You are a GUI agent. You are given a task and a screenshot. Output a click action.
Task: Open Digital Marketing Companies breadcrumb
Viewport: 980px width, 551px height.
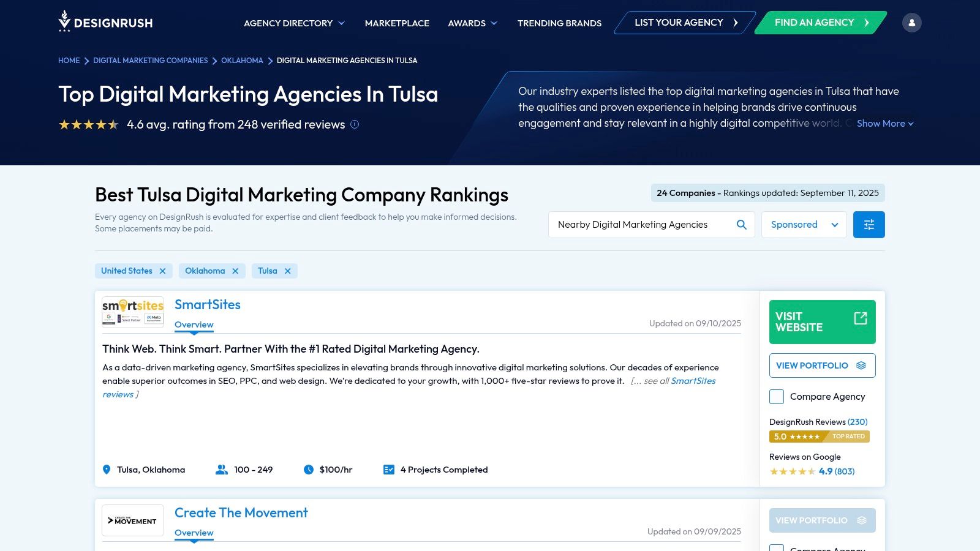(151, 61)
